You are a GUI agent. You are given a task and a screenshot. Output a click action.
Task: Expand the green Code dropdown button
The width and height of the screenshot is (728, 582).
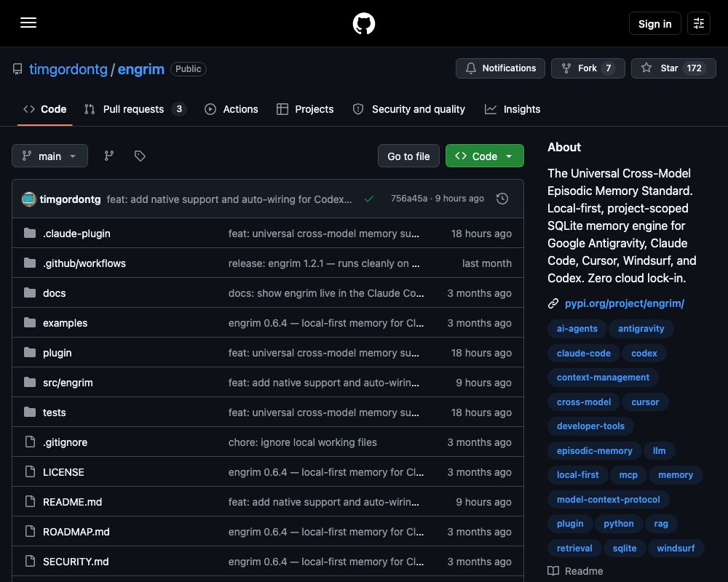[x=484, y=156]
